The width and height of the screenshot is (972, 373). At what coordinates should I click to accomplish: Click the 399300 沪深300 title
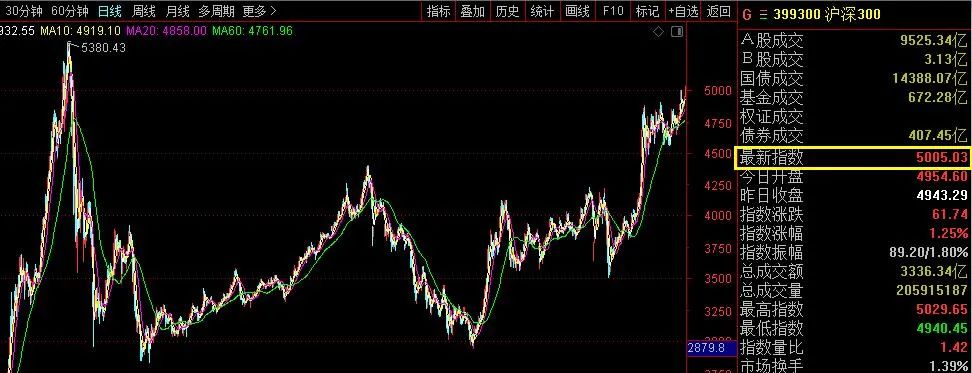(826, 14)
